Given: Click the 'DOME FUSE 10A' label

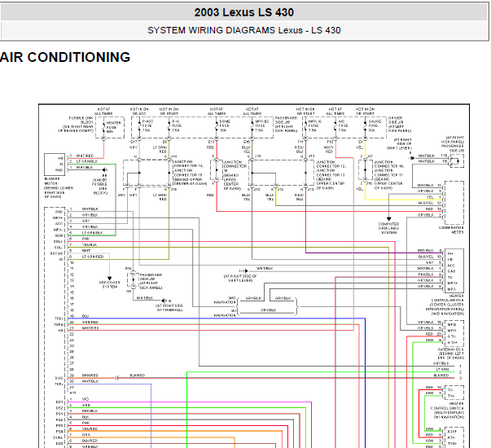Looking at the screenshot, I should tap(225, 125).
